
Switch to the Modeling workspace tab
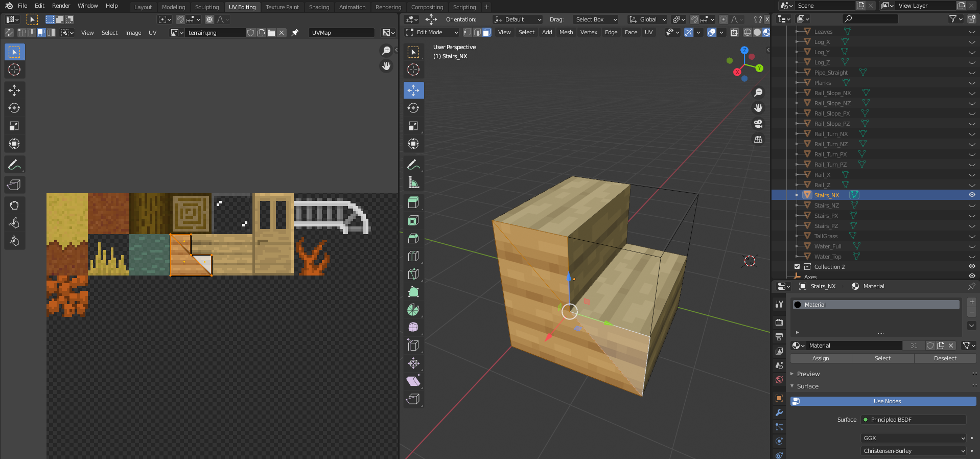click(x=173, y=7)
